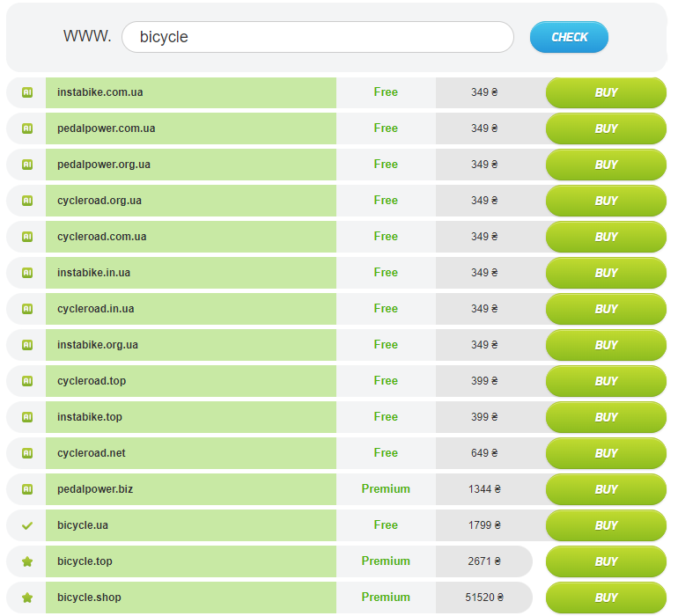Buy the cycleroad.net domain
This screenshot has height=616, width=678.
(606, 453)
